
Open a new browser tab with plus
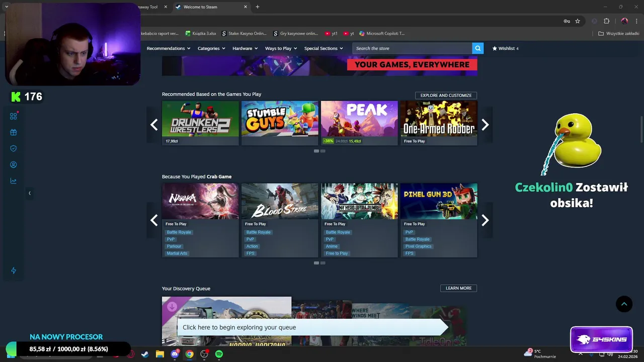258,7
